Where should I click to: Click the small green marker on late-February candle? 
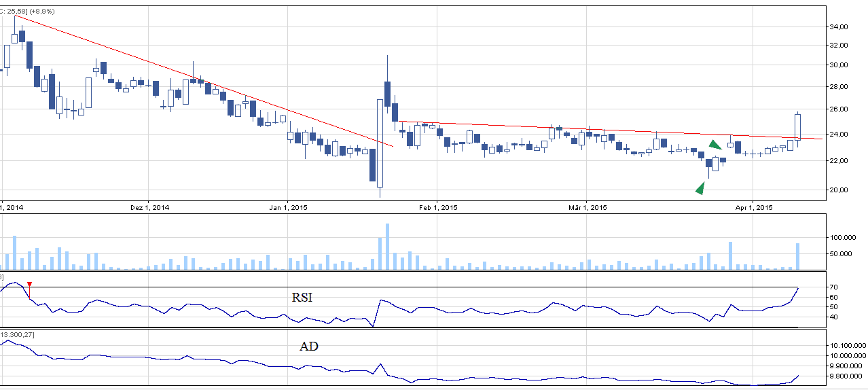click(558, 128)
